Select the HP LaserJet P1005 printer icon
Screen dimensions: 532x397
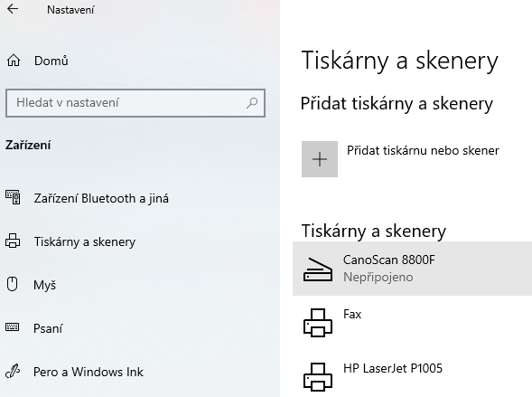pyautogui.click(x=318, y=377)
